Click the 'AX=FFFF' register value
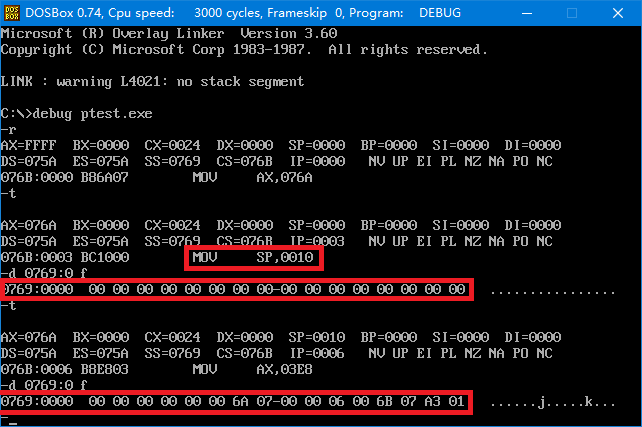The width and height of the screenshot is (642, 427). 29,145
